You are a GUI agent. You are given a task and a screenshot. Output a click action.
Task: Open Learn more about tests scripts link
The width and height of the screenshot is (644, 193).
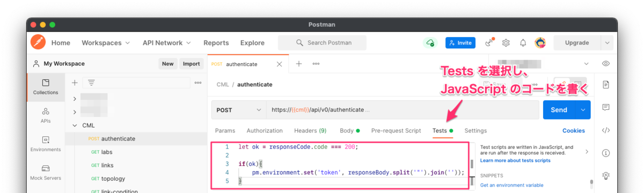coord(515,161)
